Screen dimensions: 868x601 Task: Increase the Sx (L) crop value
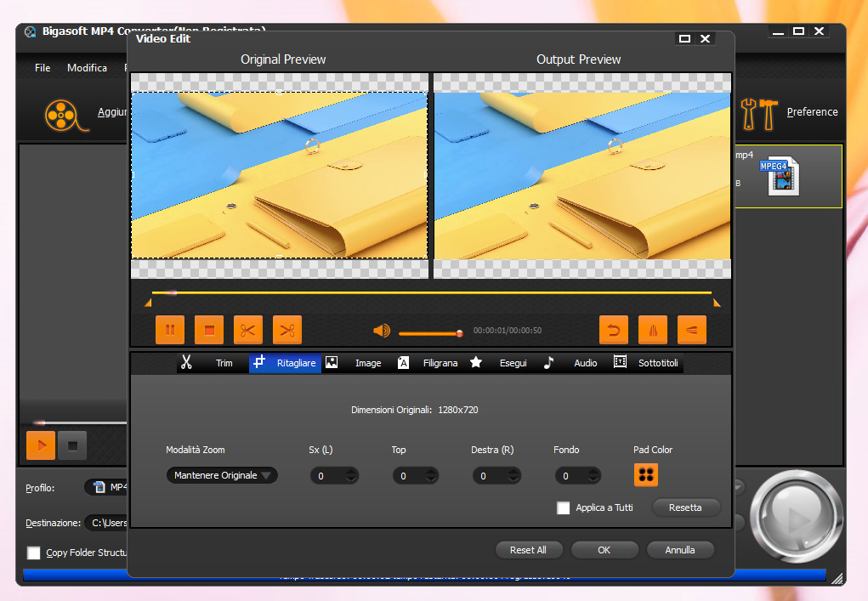coord(351,472)
